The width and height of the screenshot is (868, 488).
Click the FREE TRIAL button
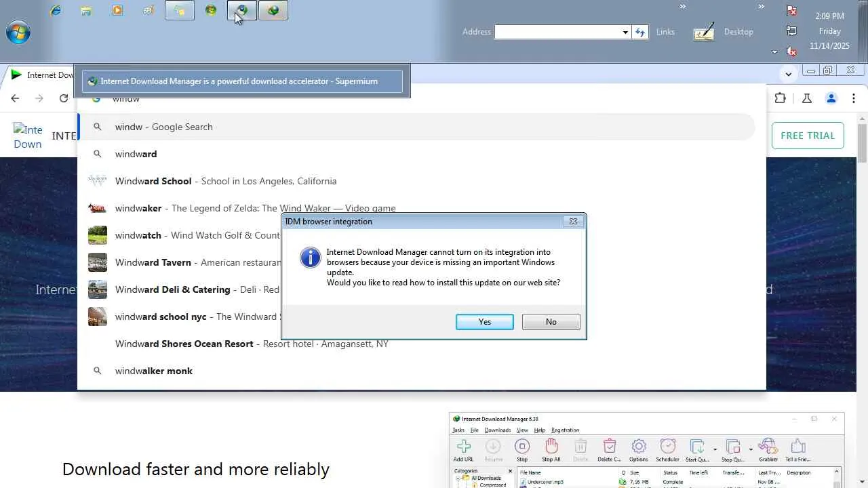click(808, 136)
